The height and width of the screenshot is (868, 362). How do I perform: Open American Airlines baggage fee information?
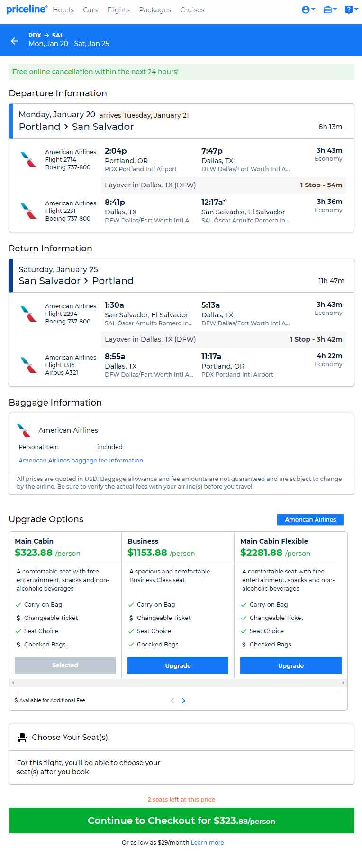(81, 460)
